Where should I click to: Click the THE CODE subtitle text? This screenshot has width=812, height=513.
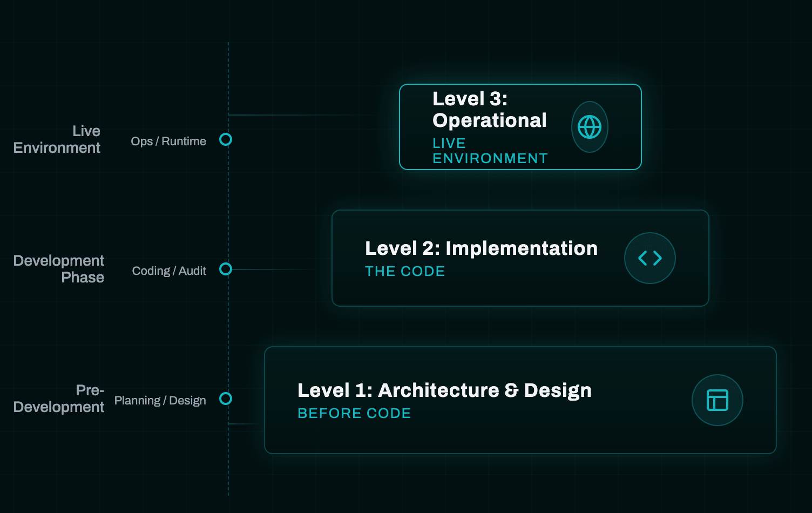pos(405,271)
